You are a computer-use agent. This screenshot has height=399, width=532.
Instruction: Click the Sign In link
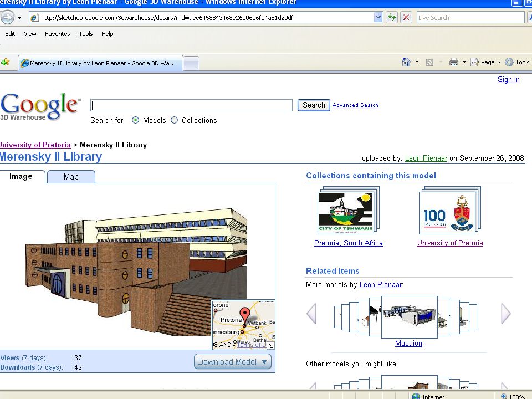click(x=508, y=79)
